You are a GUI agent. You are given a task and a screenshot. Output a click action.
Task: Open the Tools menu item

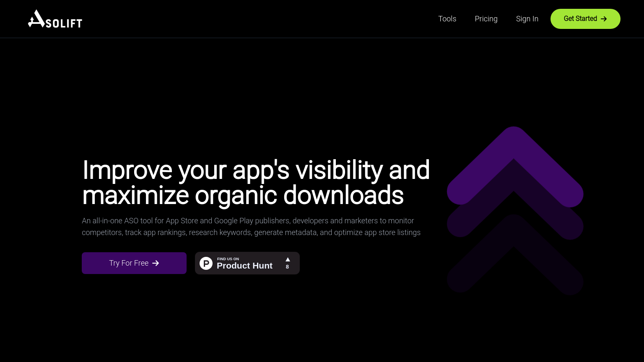click(447, 19)
